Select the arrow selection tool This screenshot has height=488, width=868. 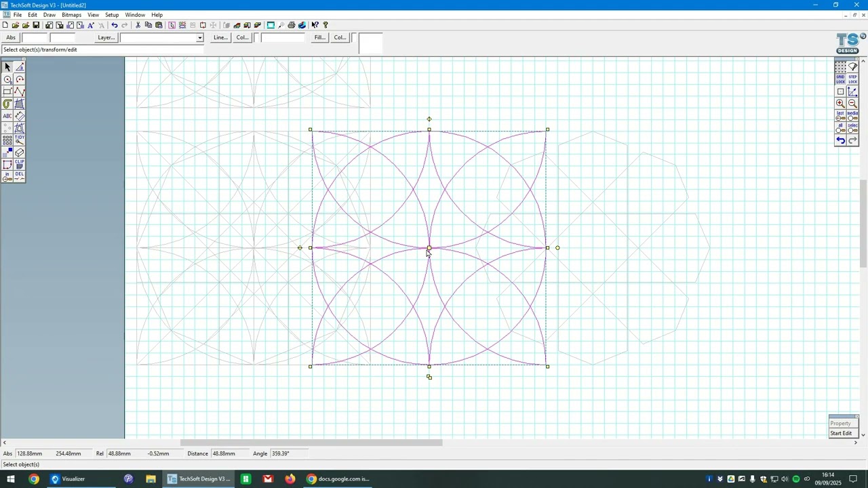click(7, 67)
